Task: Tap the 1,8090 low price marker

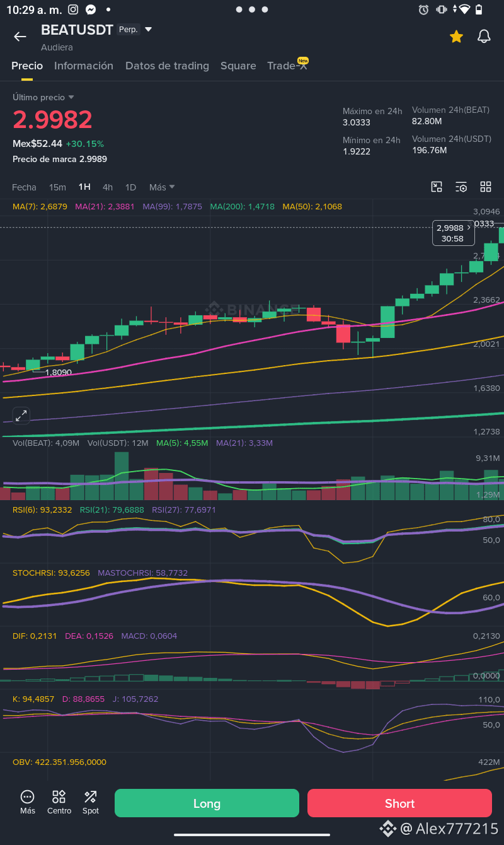Action: click(58, 373)
